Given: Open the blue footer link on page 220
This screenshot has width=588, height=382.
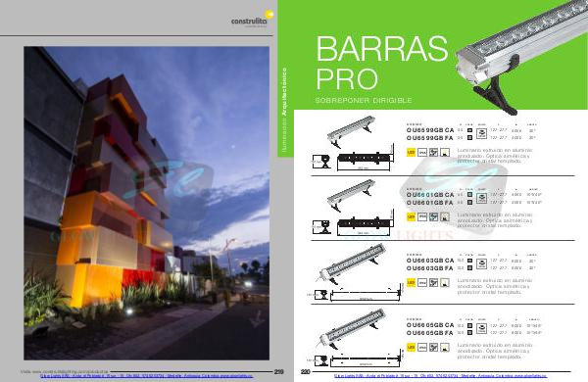Looking at the screenshot, I should tap(441, 376).
